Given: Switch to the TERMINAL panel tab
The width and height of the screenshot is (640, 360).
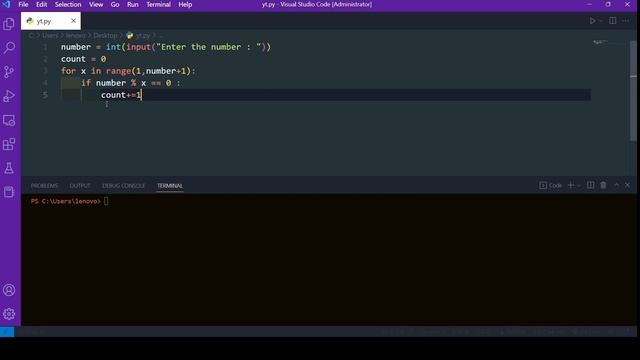Looking at the screenshot, I should coord(170,186).
